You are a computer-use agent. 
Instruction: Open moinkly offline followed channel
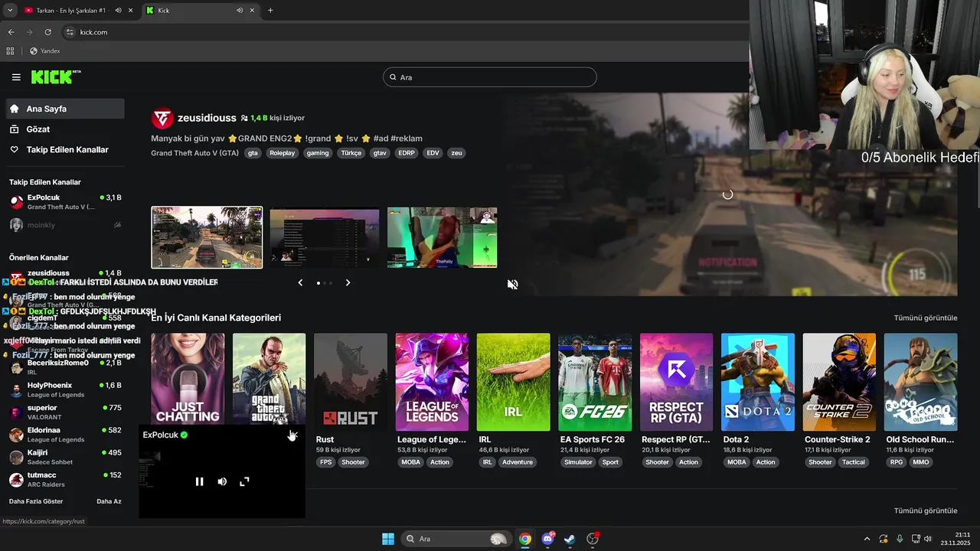click(65, 225)
